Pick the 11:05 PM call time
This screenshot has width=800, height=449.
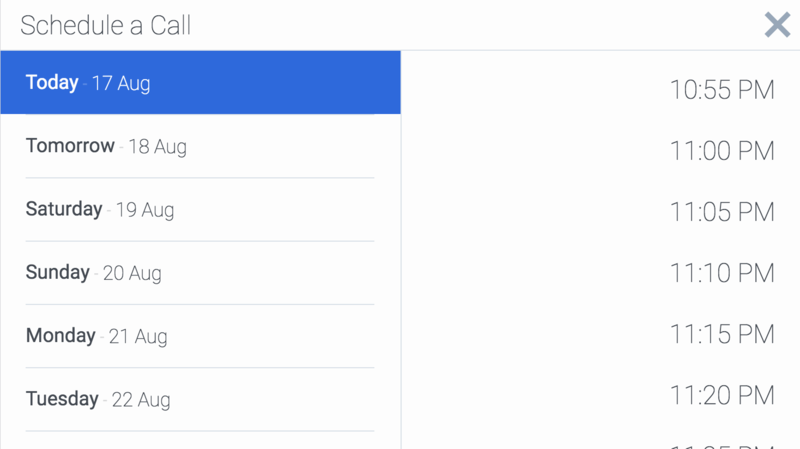coord(721,212)
